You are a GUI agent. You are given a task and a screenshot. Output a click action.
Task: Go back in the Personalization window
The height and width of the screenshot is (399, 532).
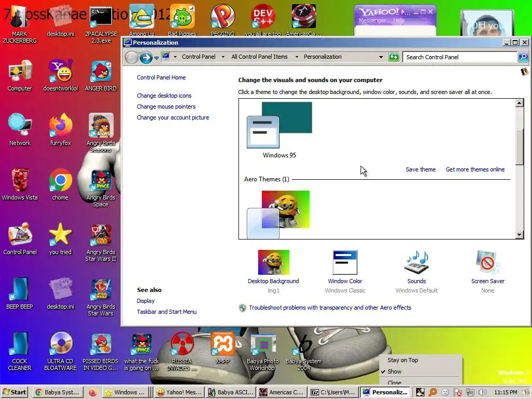click(x=131, y=57)
